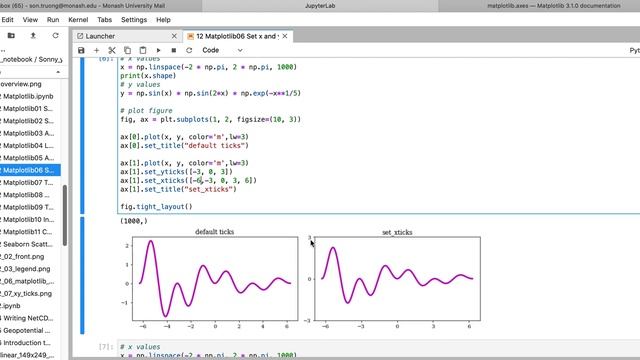Open the Matplotlib05 notebook file
640x360 pixels.
pyautogui.click(x=30, y=158)
